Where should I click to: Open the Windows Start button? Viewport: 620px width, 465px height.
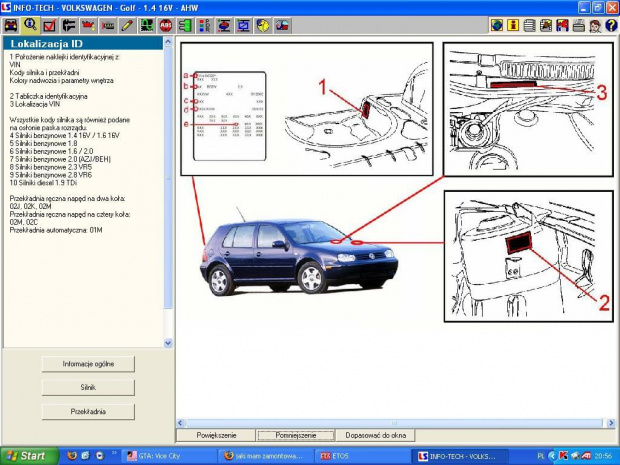pyautogui.click(x=30, y=456)
